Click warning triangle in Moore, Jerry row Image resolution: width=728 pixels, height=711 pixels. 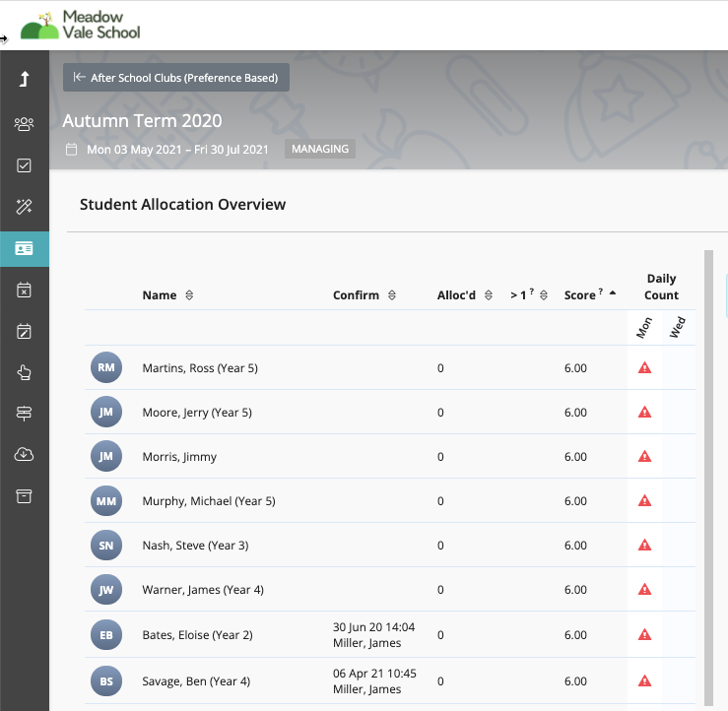click(x=644, y=412)
